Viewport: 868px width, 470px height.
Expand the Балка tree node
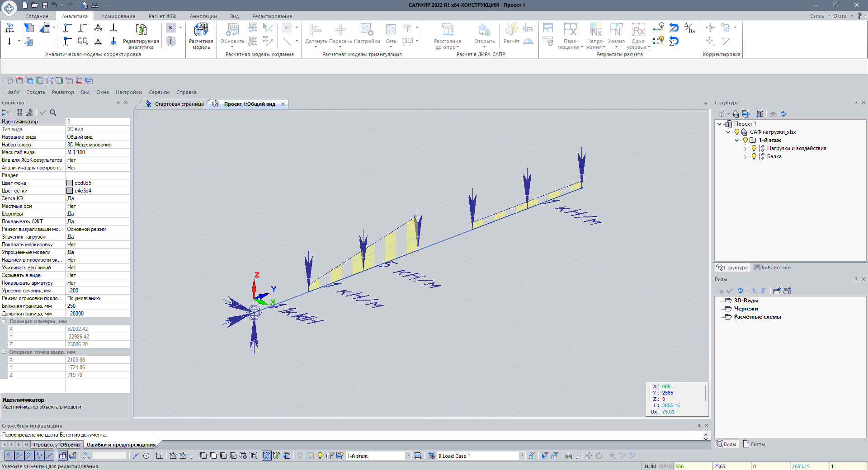(x=745, y=157)
